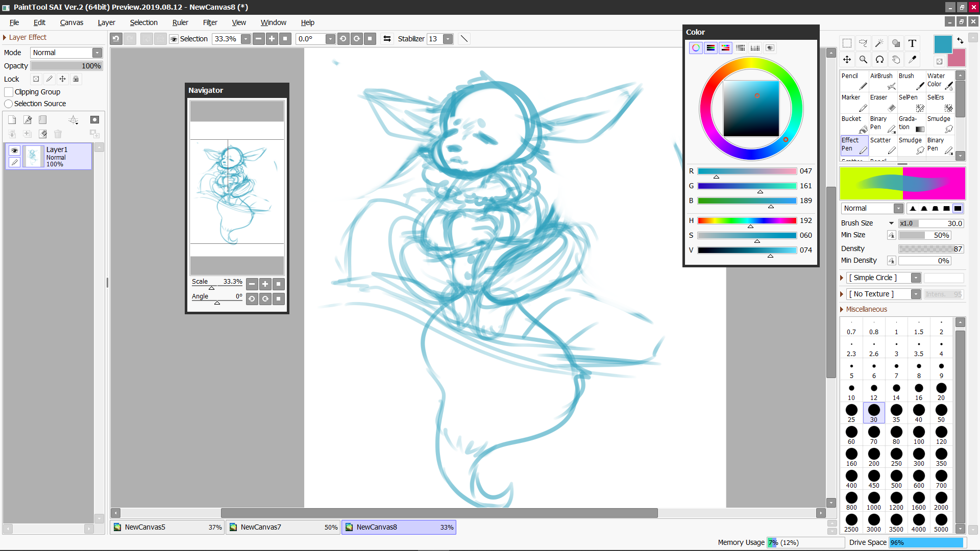Select the Selection Source radio button
This screenshot has width=980, height=551.
9,104
